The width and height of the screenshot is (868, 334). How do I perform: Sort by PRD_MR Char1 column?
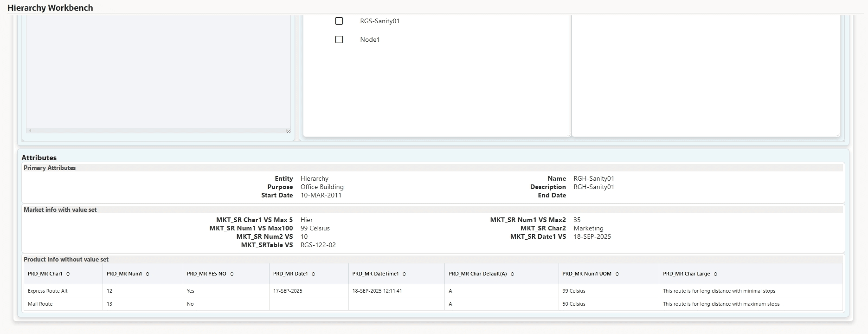68,274
